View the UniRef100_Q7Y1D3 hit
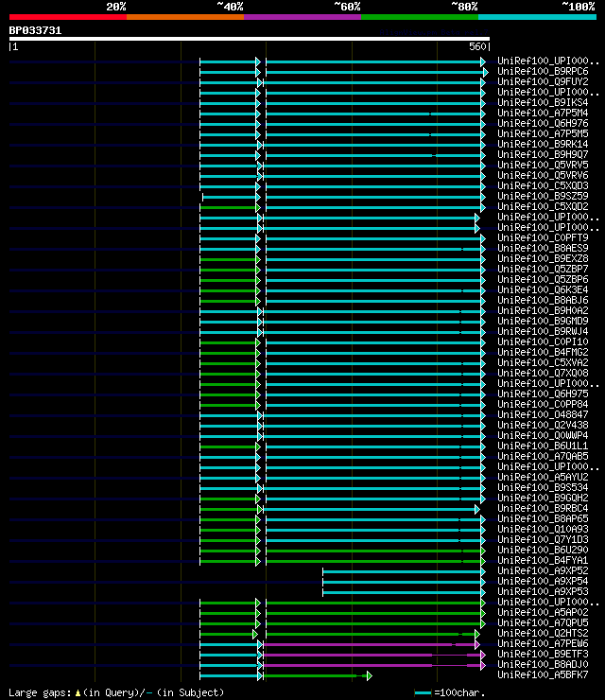 tap(543, 539)
